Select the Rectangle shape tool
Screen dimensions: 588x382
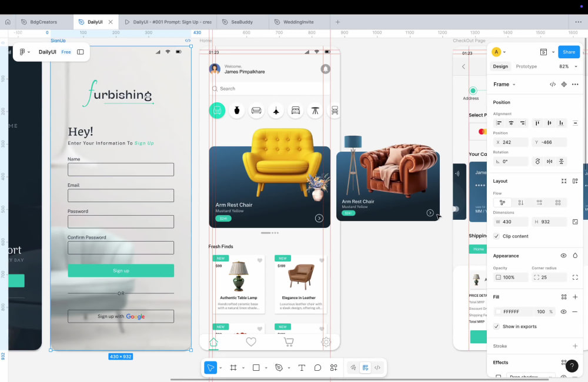(256, 368)
